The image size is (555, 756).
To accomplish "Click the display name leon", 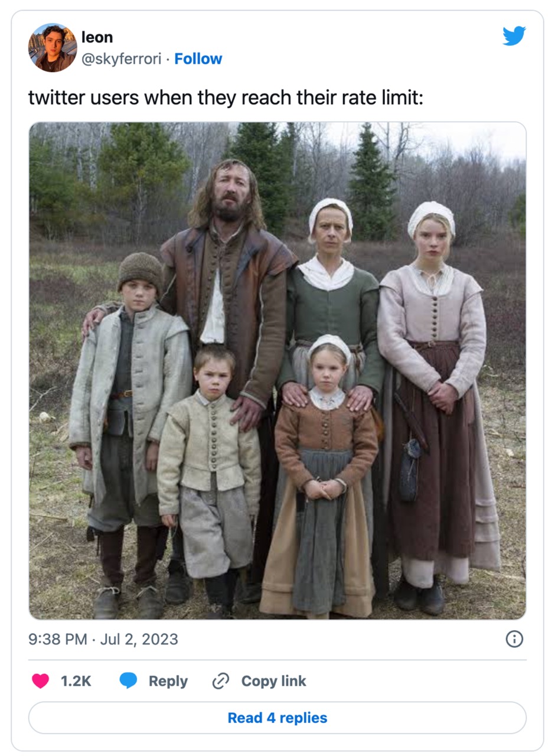I will 97,37.
